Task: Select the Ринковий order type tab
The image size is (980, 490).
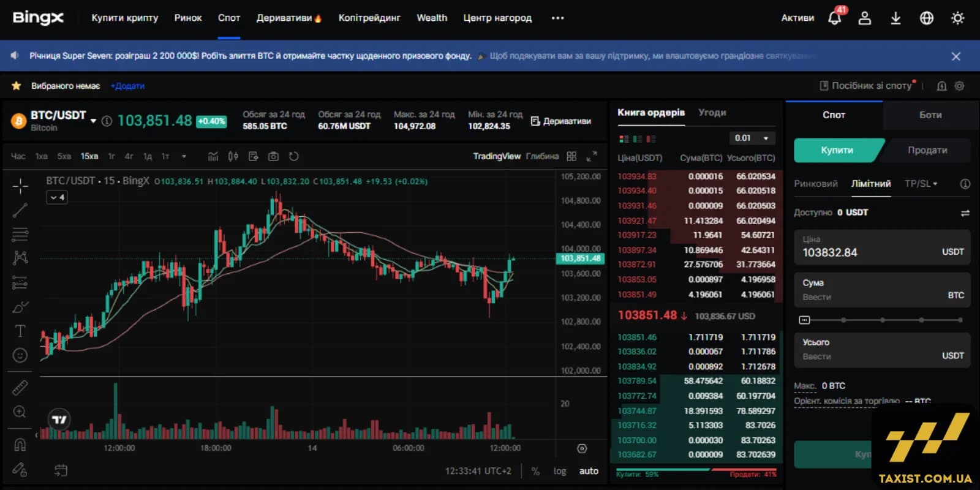Action: [816, 183]
